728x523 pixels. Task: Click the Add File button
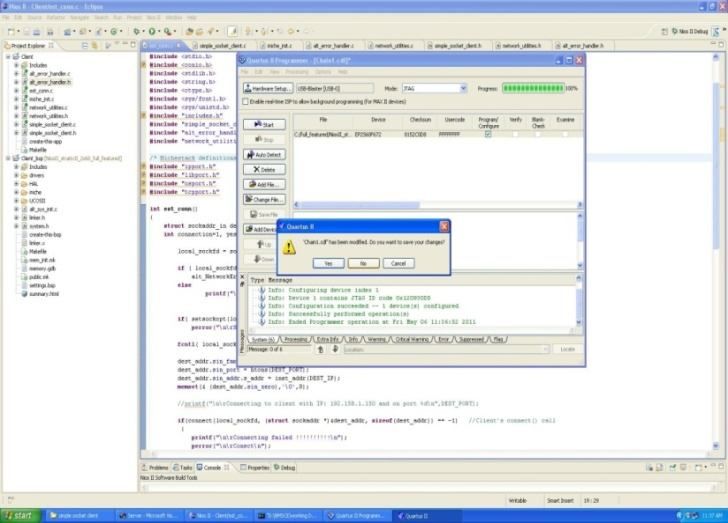click(264, 184)
